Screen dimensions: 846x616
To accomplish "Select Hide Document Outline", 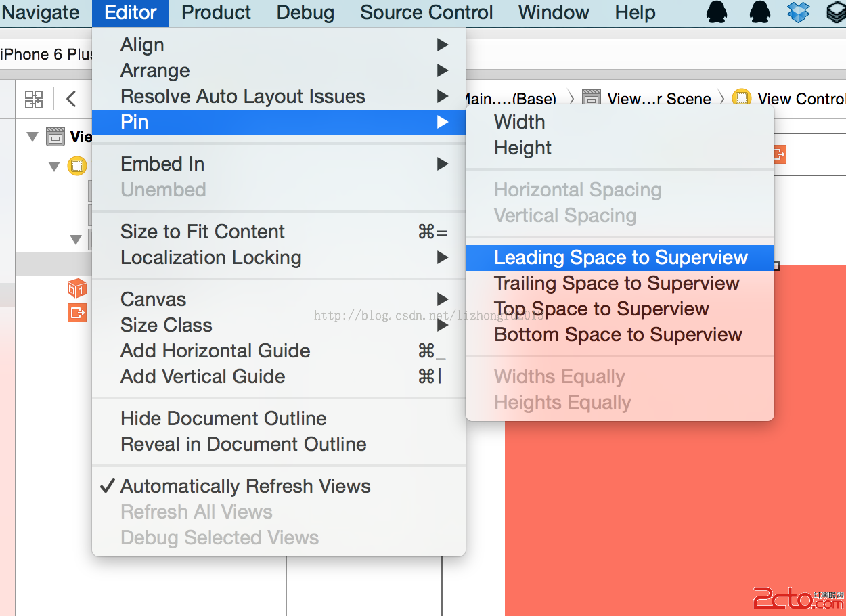I will click(223, 418).
